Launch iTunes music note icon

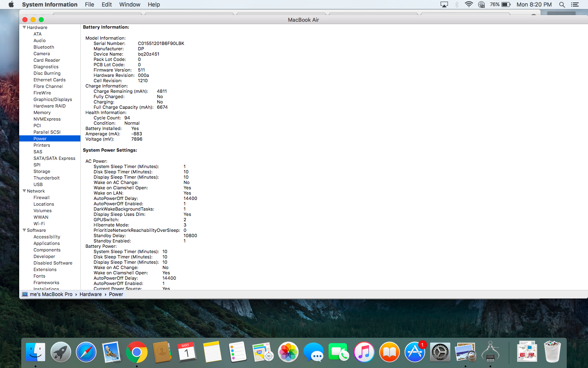point(364,352)
